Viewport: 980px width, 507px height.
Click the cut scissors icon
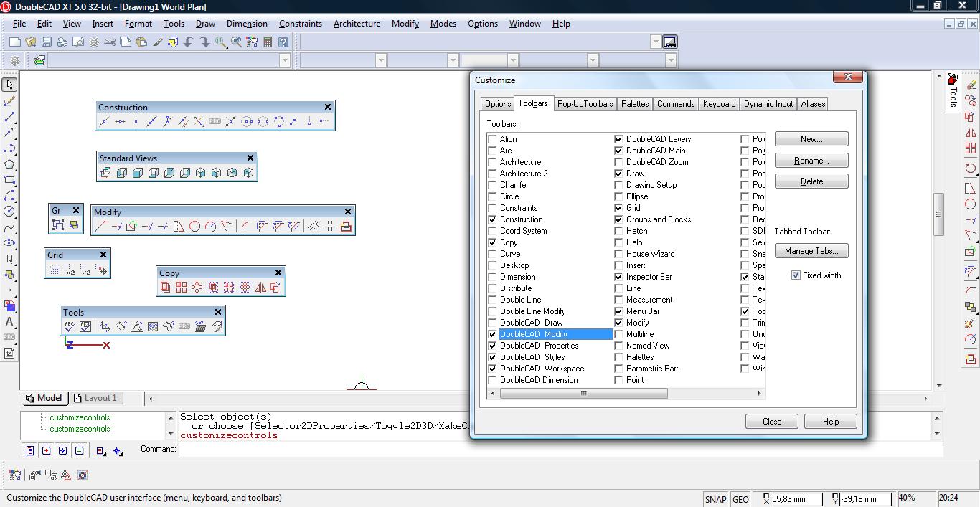click(110, 42)
